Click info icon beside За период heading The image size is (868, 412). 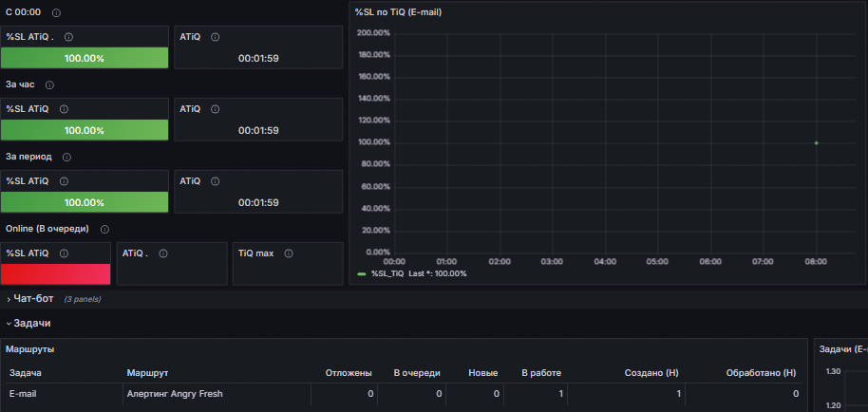(x=66, y=157)
